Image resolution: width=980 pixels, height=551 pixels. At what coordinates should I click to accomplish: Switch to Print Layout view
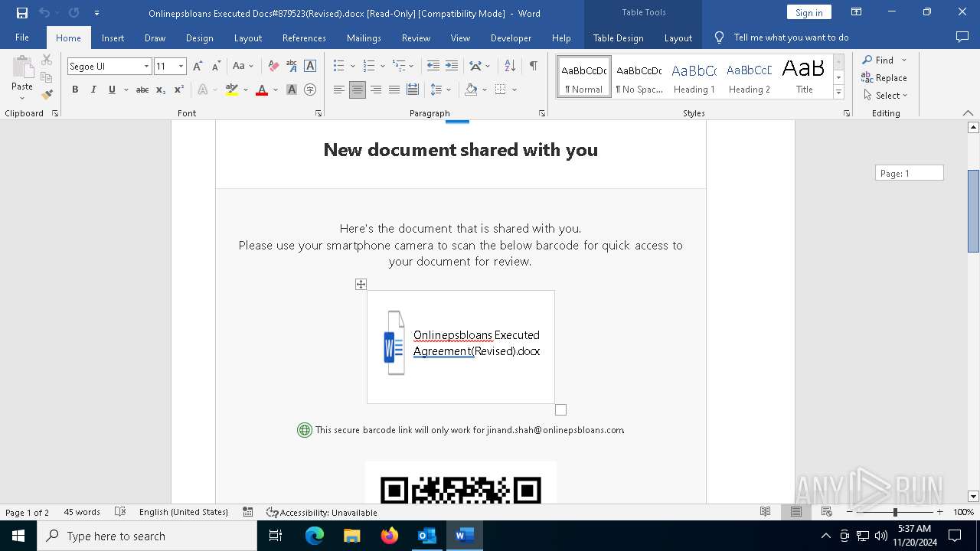(x=796, y=512)
